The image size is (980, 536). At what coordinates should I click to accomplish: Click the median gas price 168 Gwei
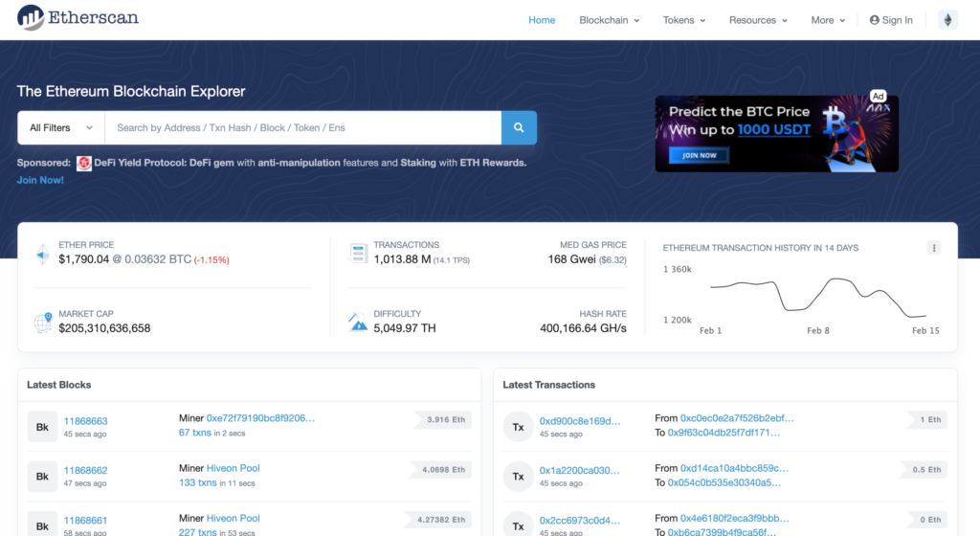pyautogui.click(x=572, y=259)
